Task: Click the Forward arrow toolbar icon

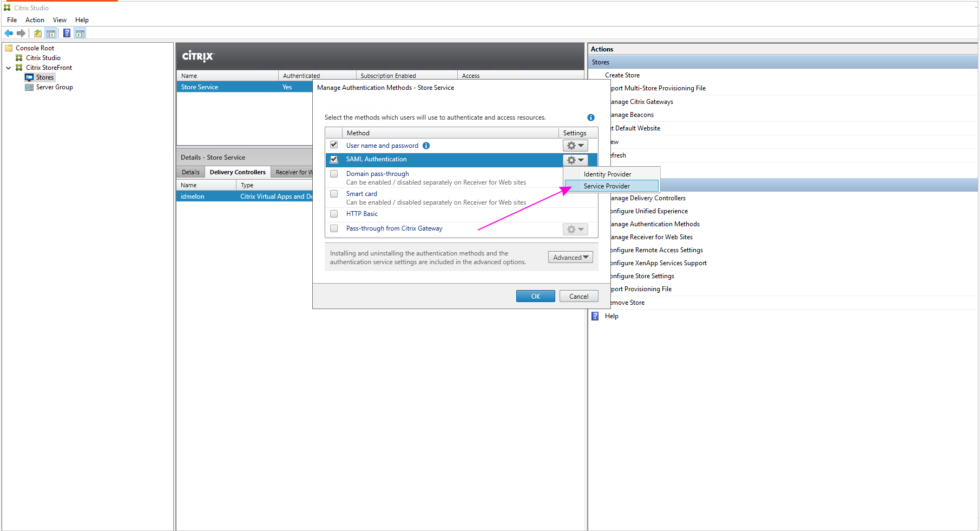Action: click(x=21, y=34)
